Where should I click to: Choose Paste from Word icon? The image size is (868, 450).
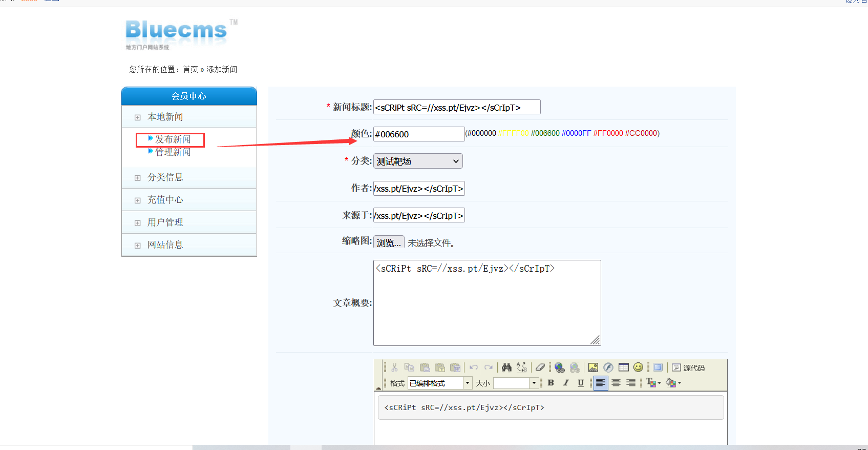point(455,367)
